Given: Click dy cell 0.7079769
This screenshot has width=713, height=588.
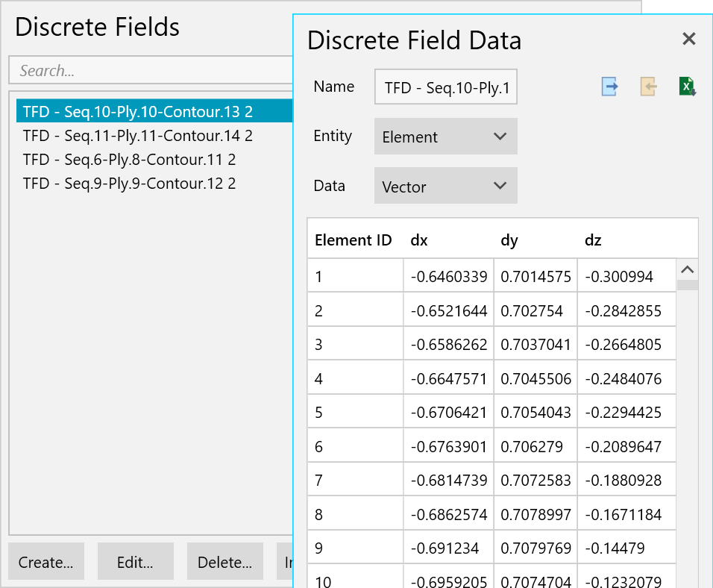Looking at the screenshot, I should click(x=535, y=548).
